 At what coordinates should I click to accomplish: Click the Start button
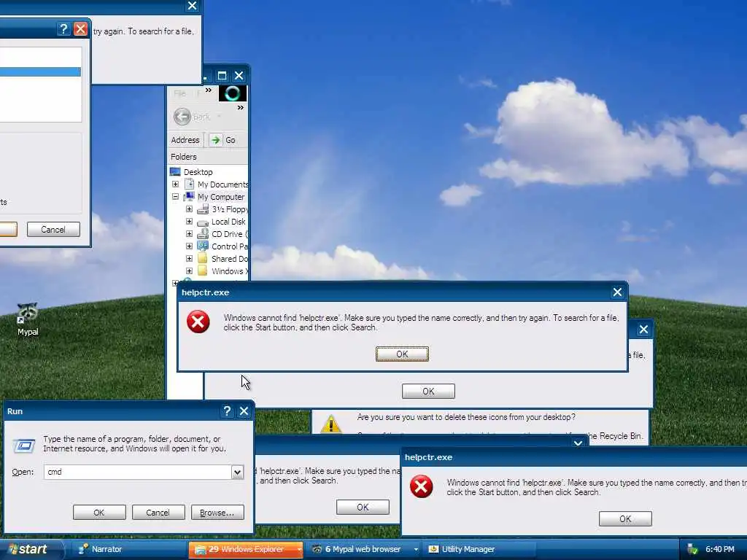(31, 550)
